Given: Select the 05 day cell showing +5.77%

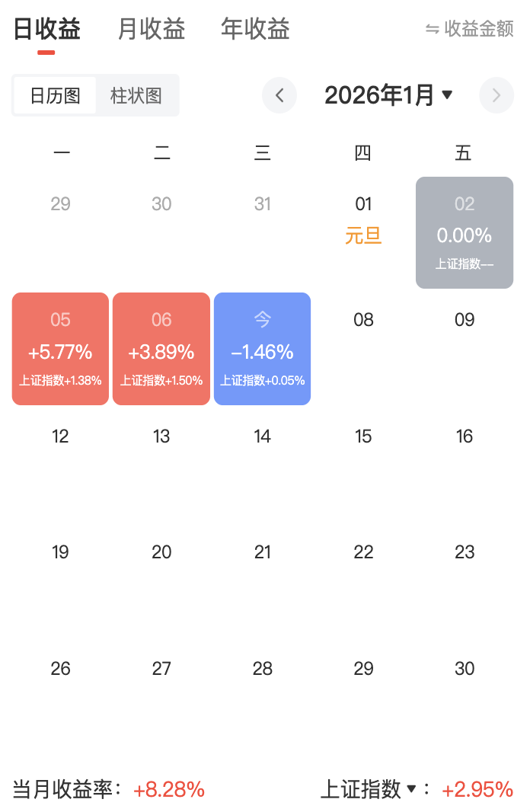Looking at the screenshot, I should pyautogui.click(x=60, y=349).
